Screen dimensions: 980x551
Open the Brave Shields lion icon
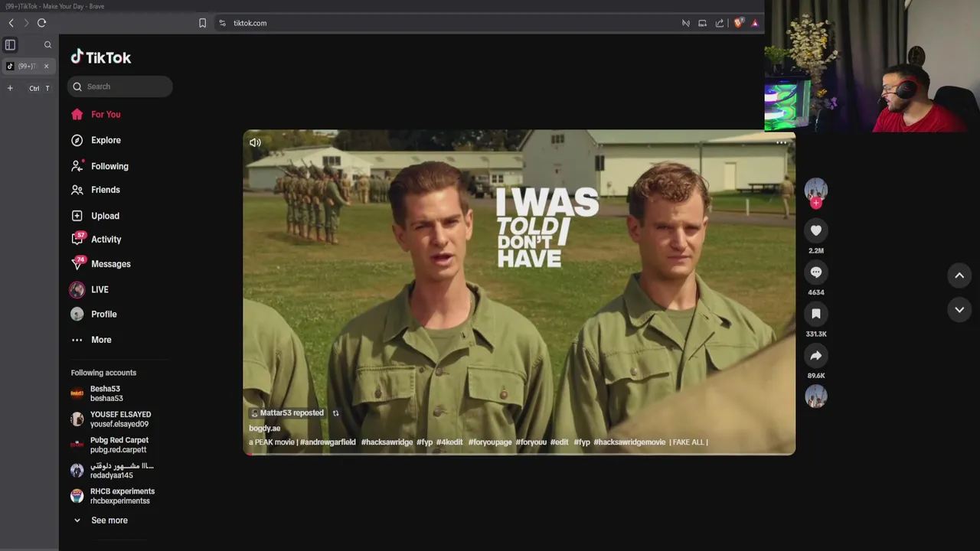point(738,23)
